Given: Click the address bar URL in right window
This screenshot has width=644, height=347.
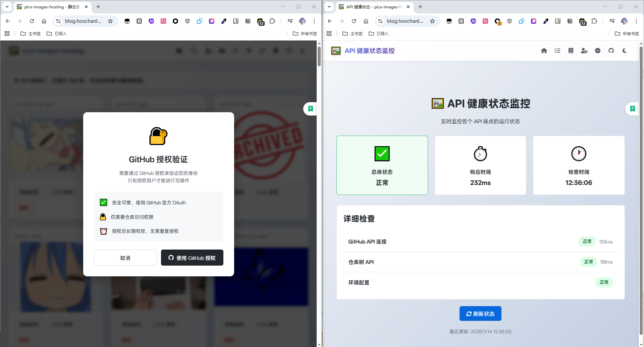Looking at the screenshot, I should pyautogui.click(x=405, y=21).
